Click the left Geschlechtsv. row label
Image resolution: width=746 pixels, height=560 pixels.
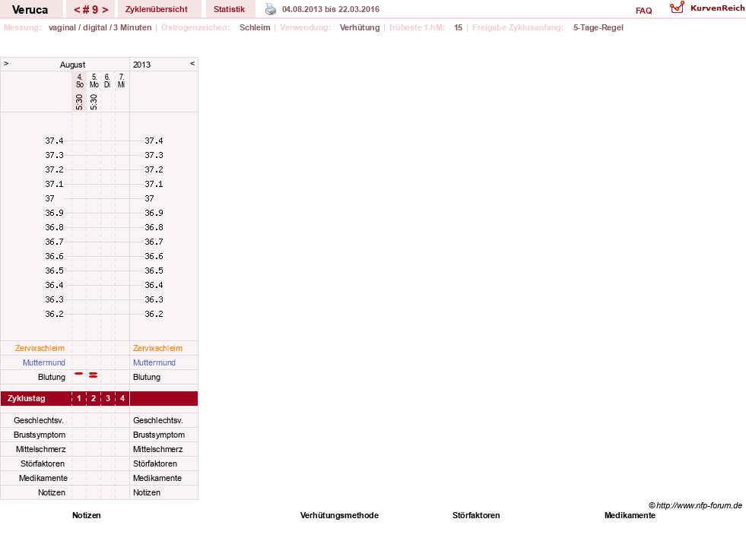click(x=39, y=420)
